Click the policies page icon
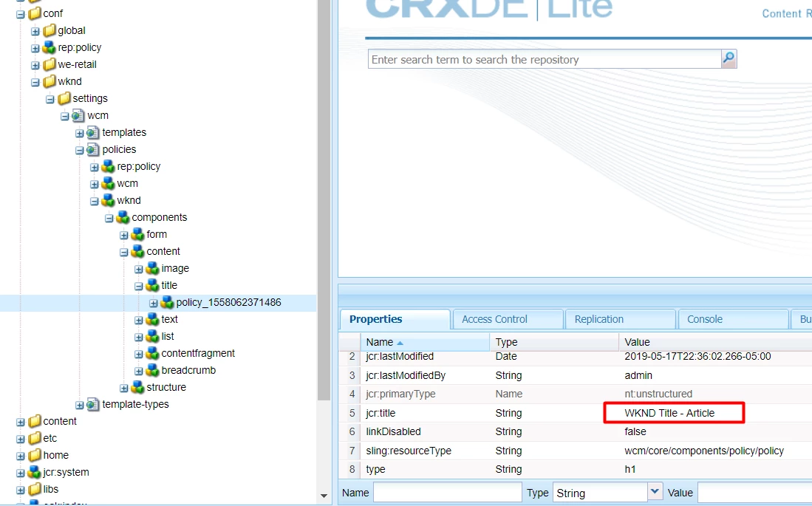Image resolution: width=812 pixels, height=506 pixels. click(93, 150)
